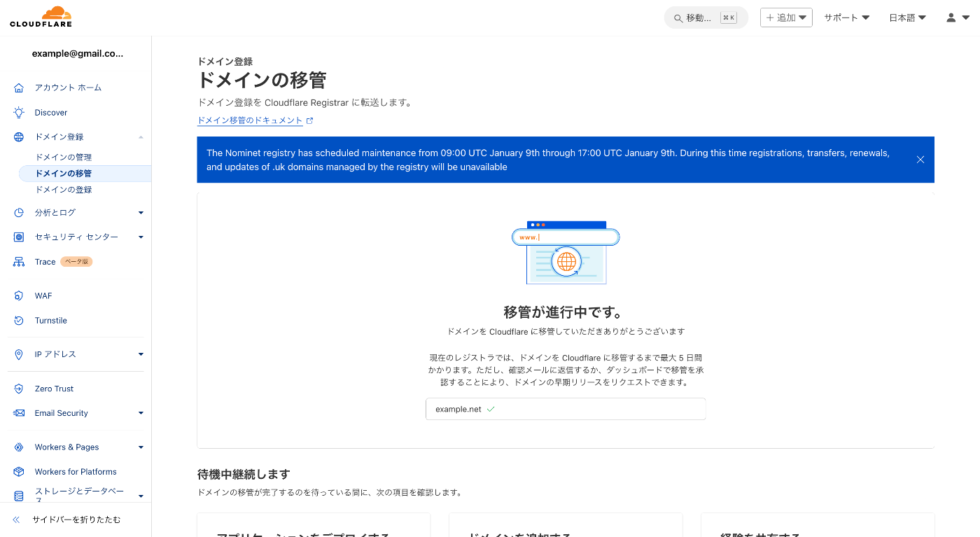The height and width of the screenshot is (537, 980).
Task: Expand the Workers & Pages section arrow
Action: (141, 447)
